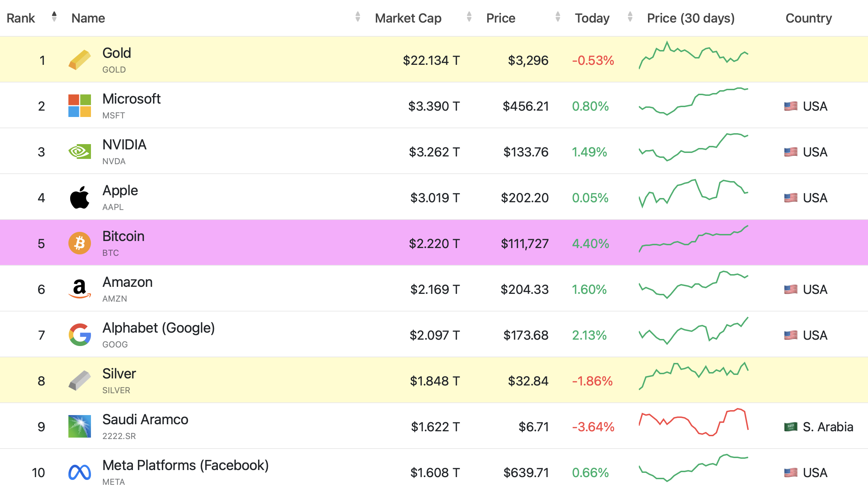
Task: Click Meta's 30-day price chart
Action: [x=693, y=468]
